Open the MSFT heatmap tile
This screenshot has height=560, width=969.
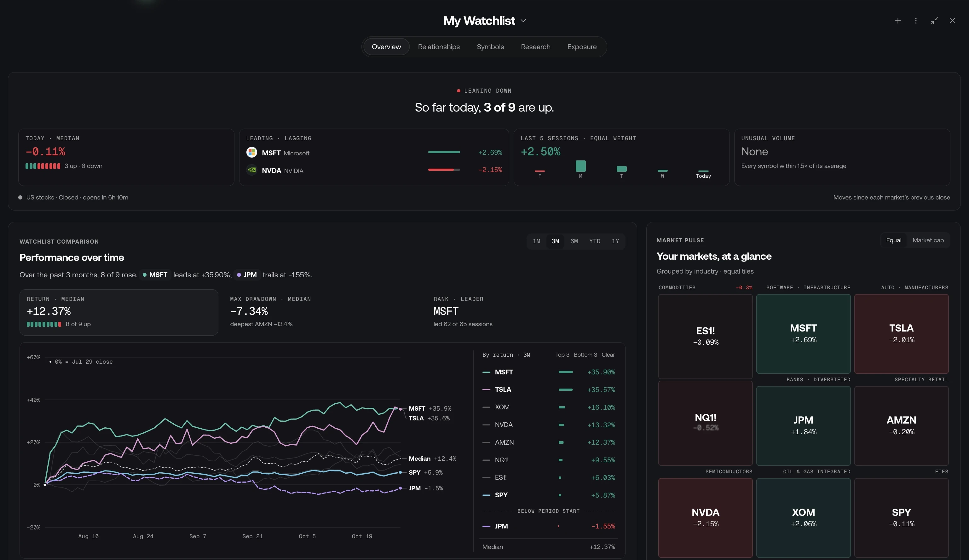coord(803,334)
